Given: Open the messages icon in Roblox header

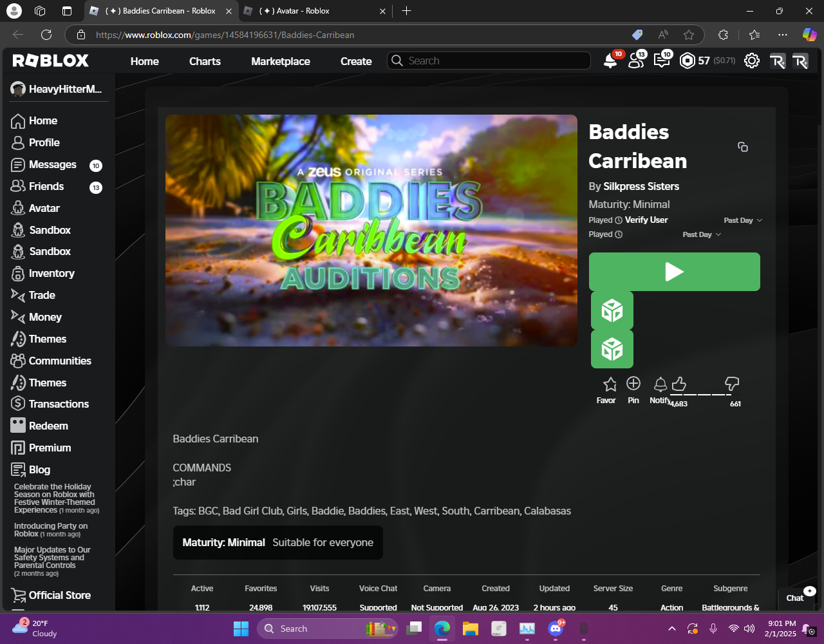Looking at the screenshot, I should 662,61.
